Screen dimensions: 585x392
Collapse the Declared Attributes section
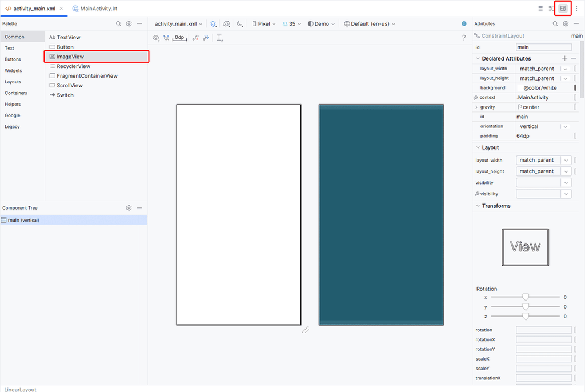click(478, 58)
